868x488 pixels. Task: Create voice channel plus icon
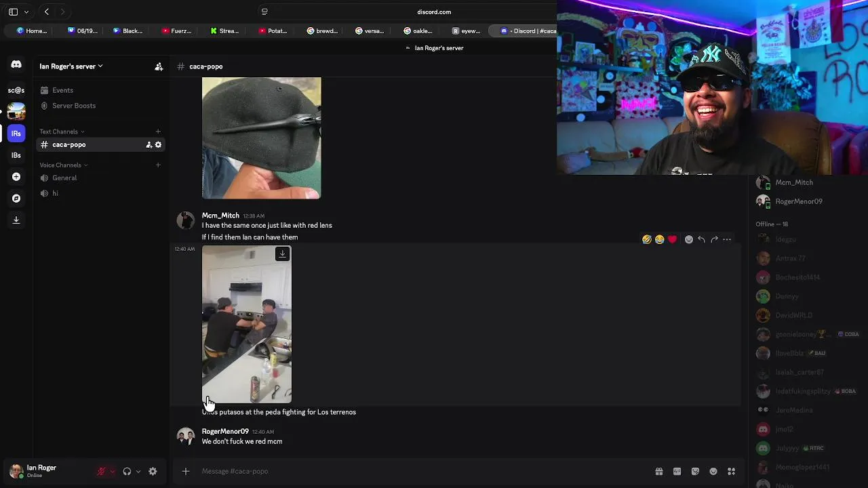[158, 165]
